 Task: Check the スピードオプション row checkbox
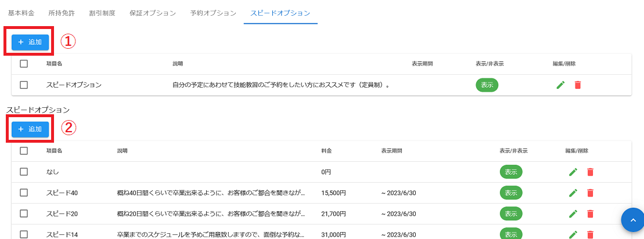24,85
